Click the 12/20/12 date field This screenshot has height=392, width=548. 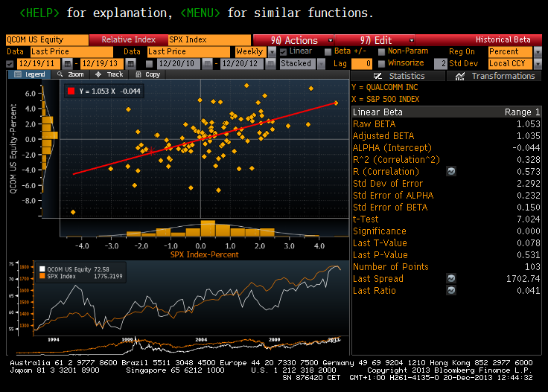(242, 63)
